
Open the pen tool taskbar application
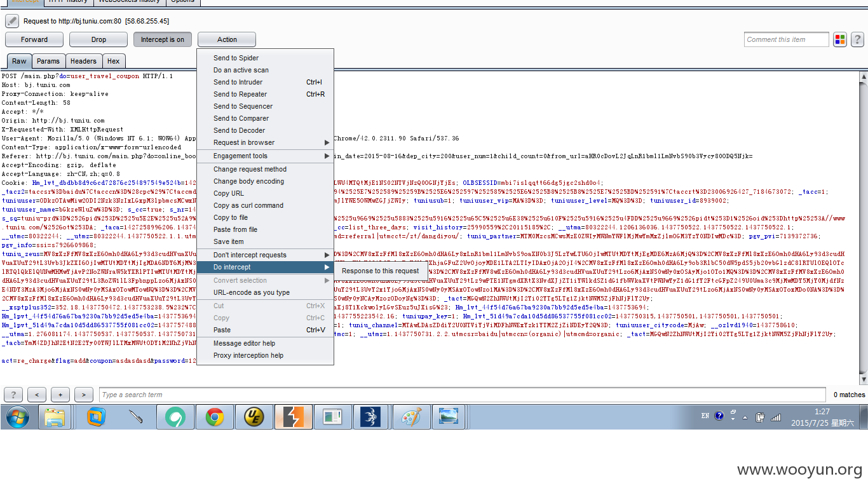[x=135, y=417]
